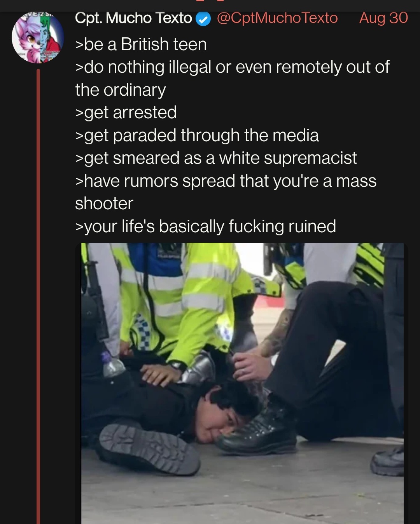420x524 pixels.
Task: Click the ">get smeared as a white supremacist" line
Action: tap(216, 158)
